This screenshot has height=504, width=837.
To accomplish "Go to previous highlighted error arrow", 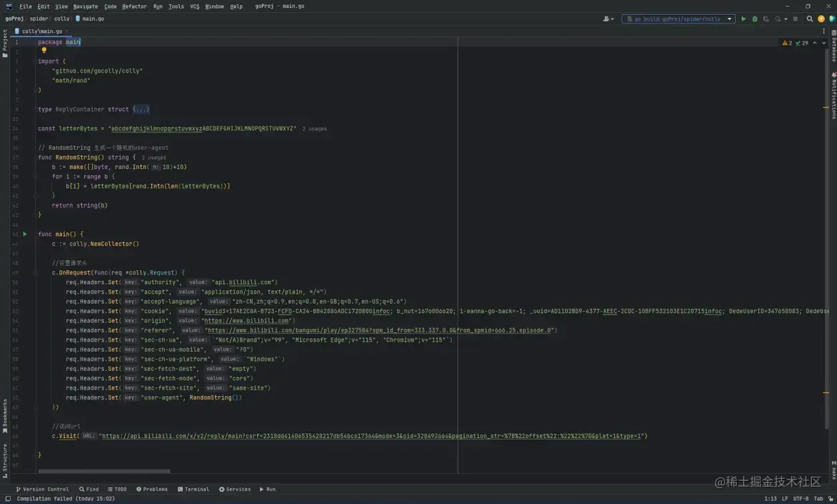I will 816,43.
